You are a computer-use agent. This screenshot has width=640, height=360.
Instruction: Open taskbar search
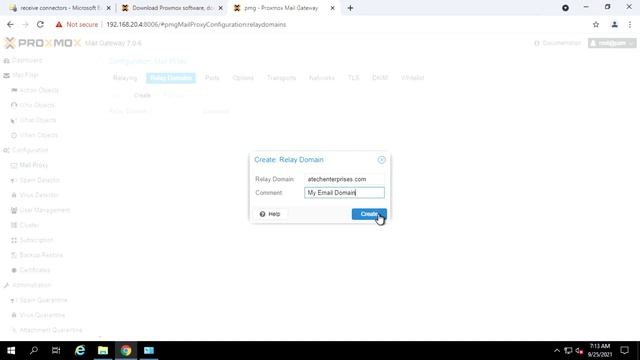coord(34,350)
